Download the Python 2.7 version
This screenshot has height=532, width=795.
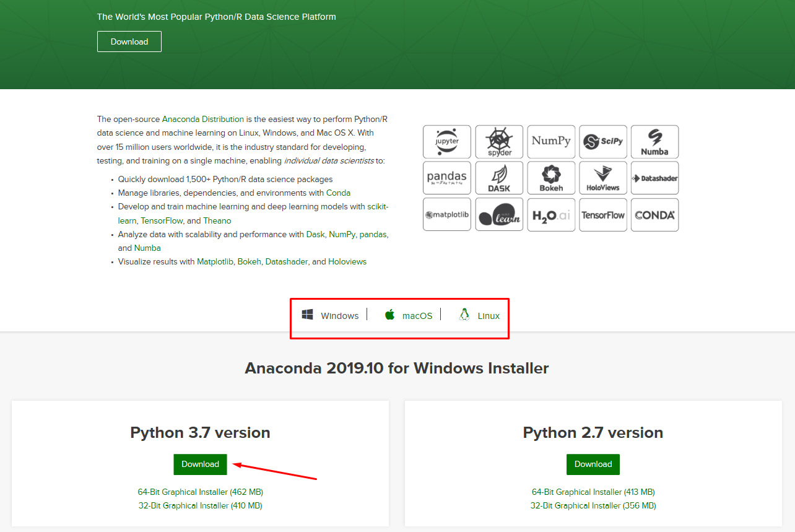click(x=593, y=464)
